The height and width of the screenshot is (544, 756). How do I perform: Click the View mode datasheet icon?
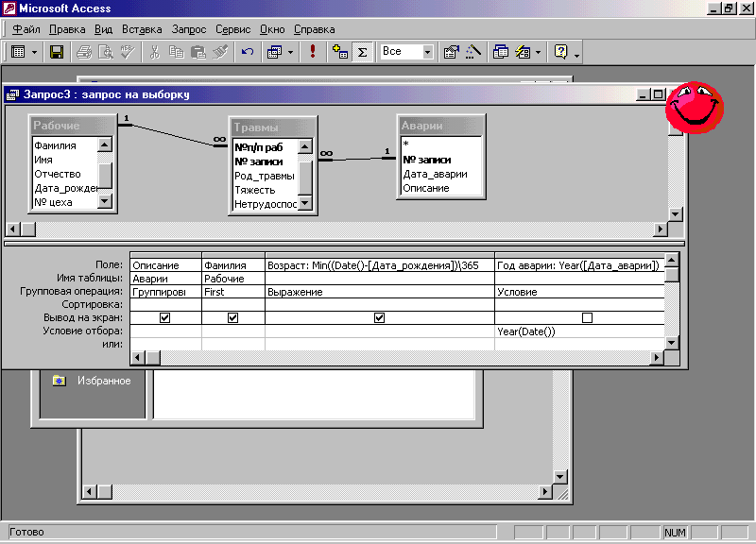tap(18, 52)
